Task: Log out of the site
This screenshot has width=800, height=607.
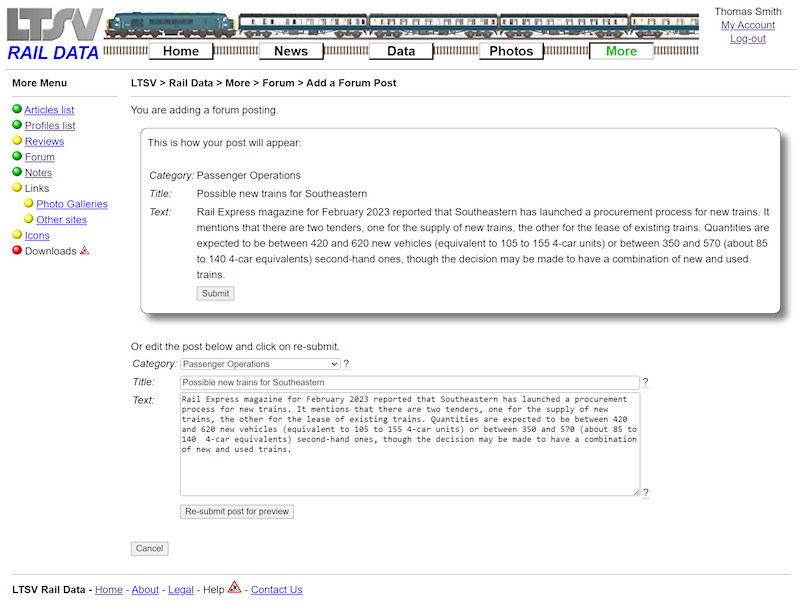Action: pyautogui.click(x=751, y=37)
